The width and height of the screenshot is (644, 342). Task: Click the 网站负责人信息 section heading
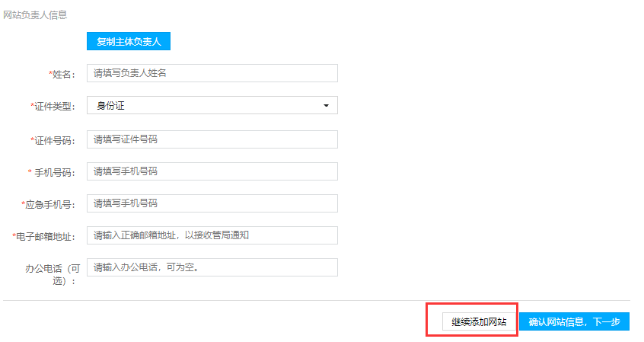(35, 14)
